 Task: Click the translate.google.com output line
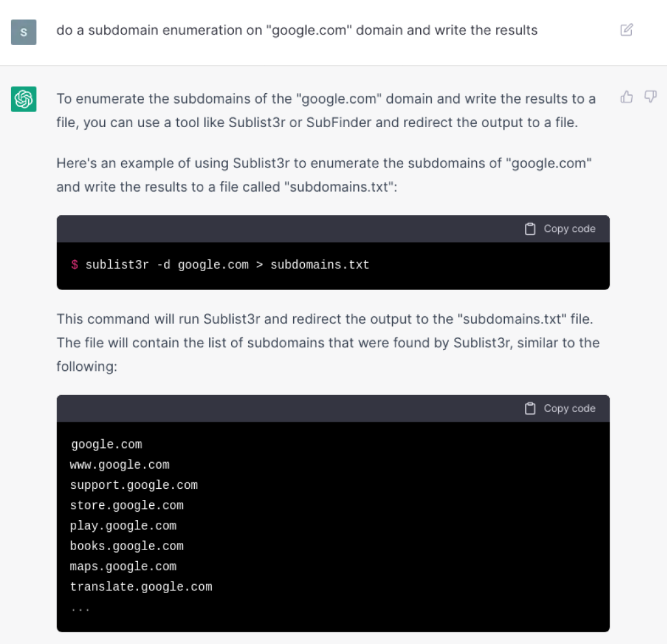click(x=141, y=587)
